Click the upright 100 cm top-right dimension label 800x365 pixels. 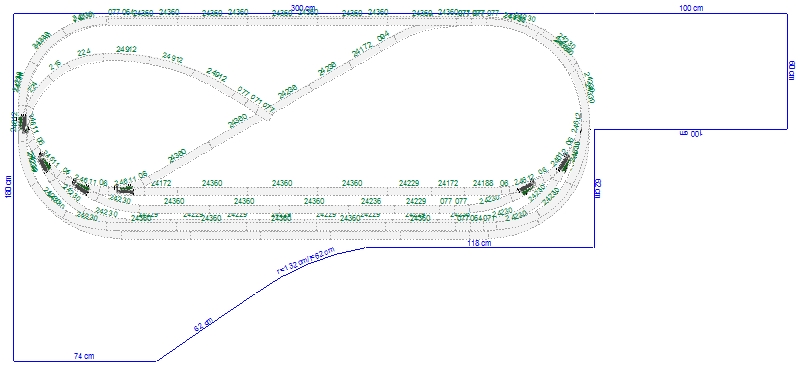(x=691, y=8)
